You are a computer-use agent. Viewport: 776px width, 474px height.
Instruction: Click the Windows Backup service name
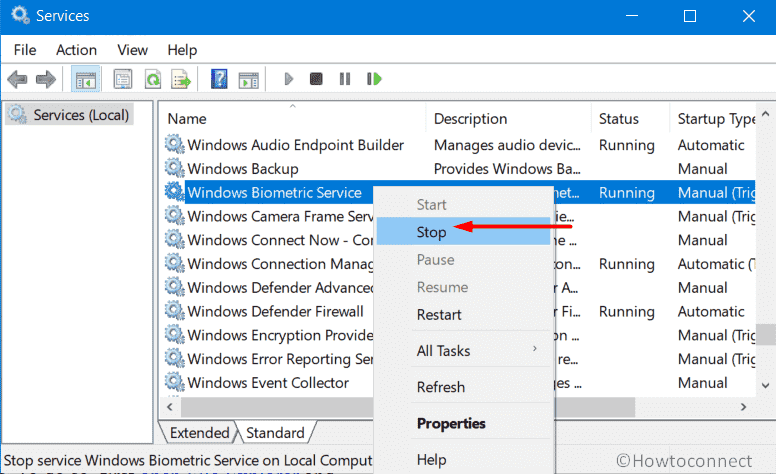(x=242, y=169)
